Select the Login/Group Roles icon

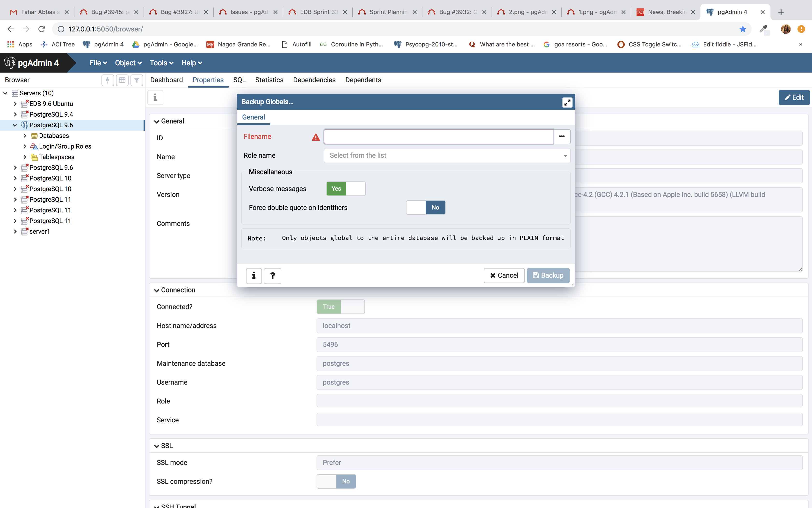pyautogui.click(x=34, y=147)
